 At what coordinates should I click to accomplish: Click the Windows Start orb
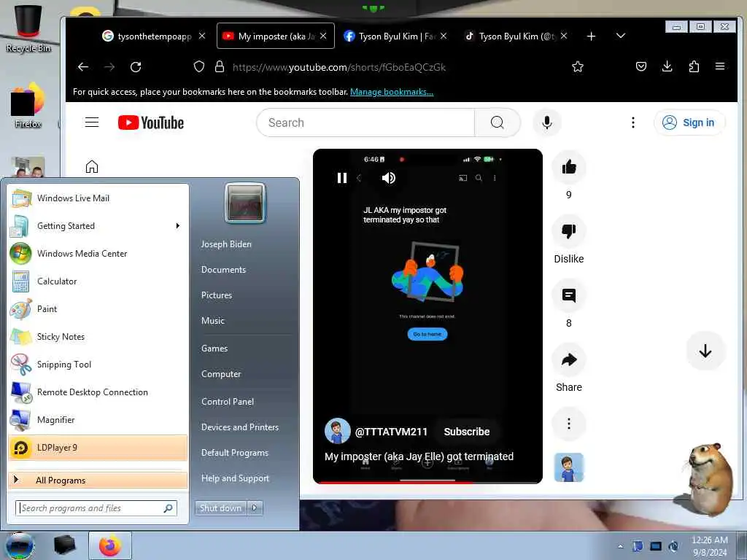[20, 545]
